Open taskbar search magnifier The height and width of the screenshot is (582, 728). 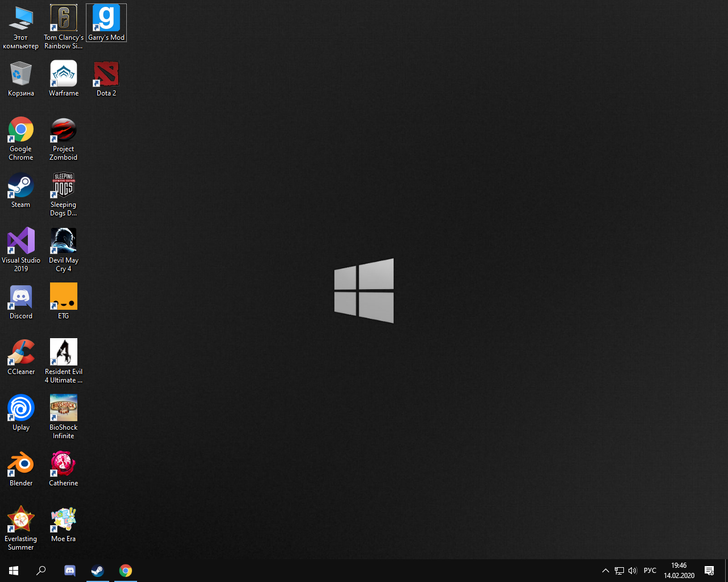coord(41,571)
